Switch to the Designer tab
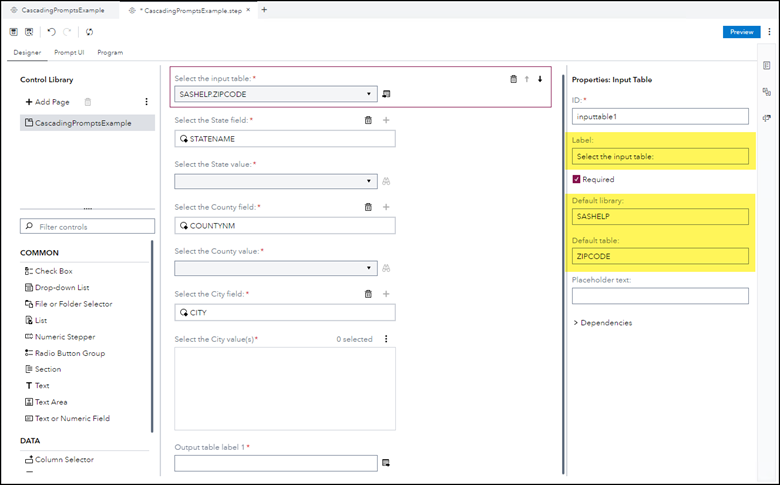Image resolution: width=780 pixels, height=485 pixels. (27, 52)
